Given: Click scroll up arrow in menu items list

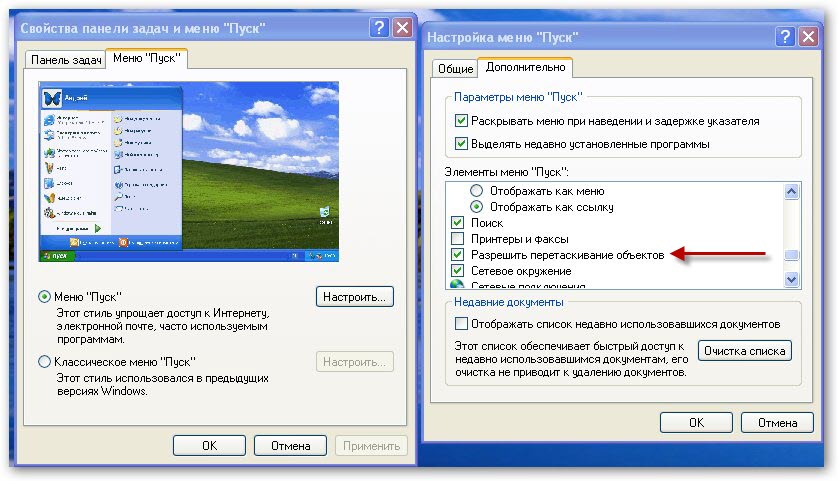Looking at the screenshot, I should tap(792, 192).
